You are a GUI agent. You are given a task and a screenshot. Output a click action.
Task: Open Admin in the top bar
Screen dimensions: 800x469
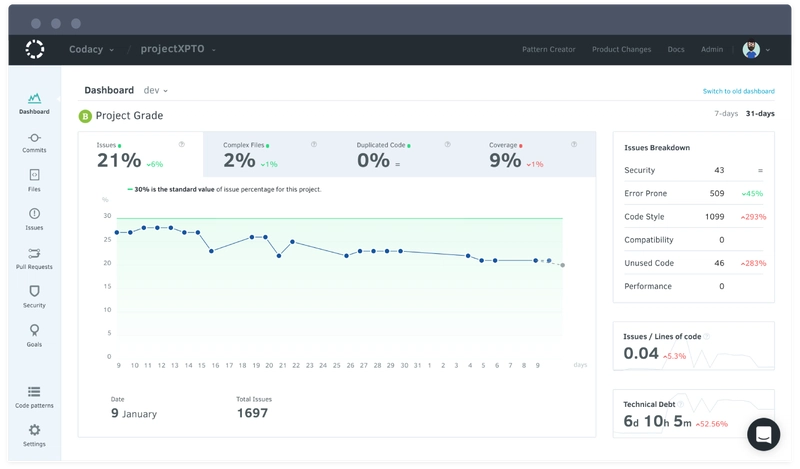(712, 50)
